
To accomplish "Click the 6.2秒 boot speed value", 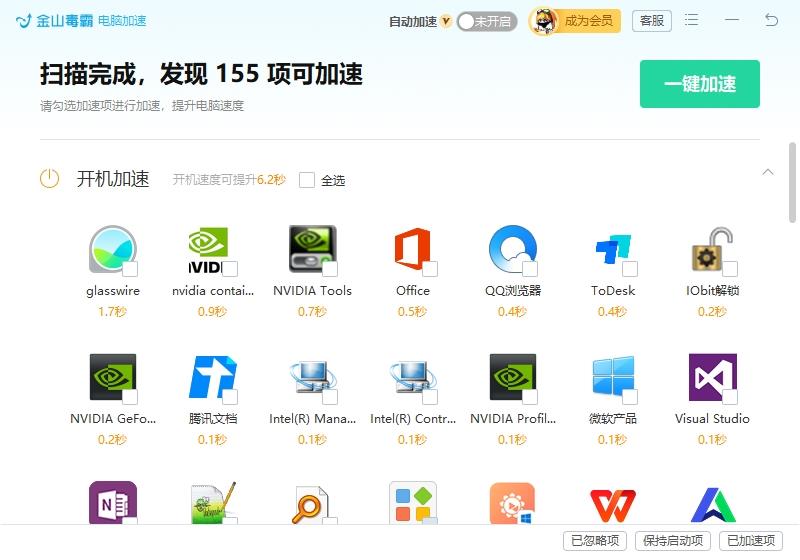I will 271,180.
